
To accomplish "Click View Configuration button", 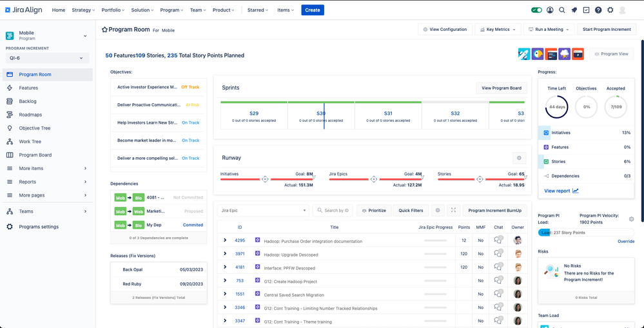I will [x=445, y=30].
